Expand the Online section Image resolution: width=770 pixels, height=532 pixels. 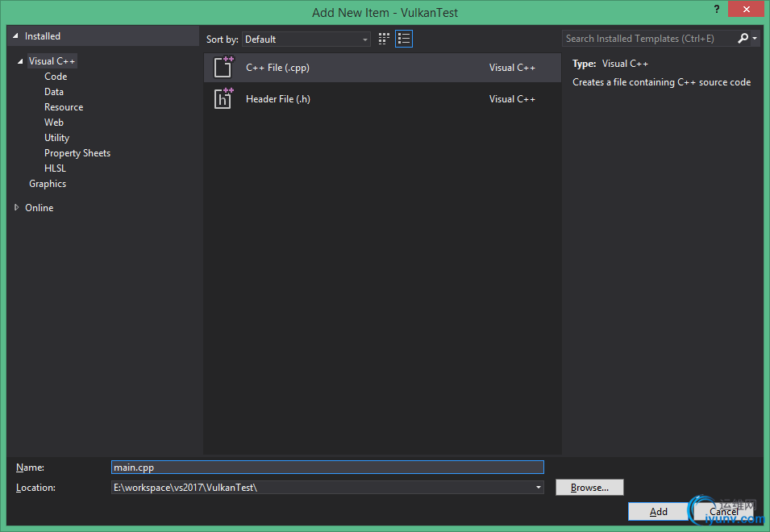(16, 208)
